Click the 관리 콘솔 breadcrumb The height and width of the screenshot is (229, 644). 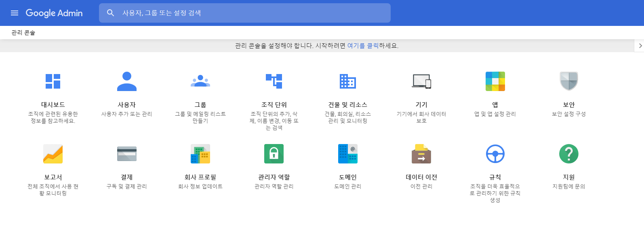pos(23,33)
